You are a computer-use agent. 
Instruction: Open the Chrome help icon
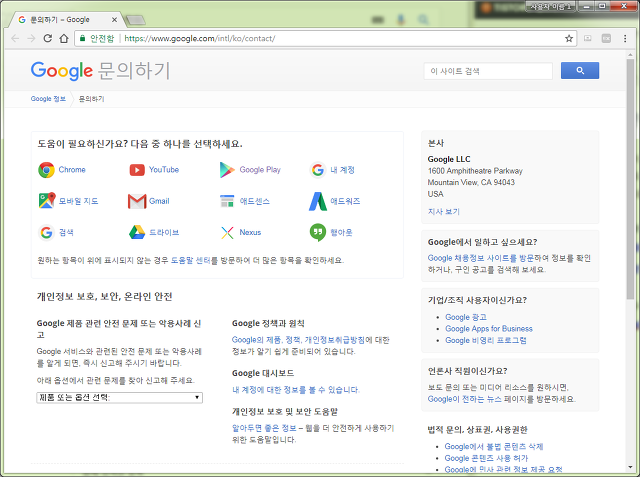coord(47,170)
